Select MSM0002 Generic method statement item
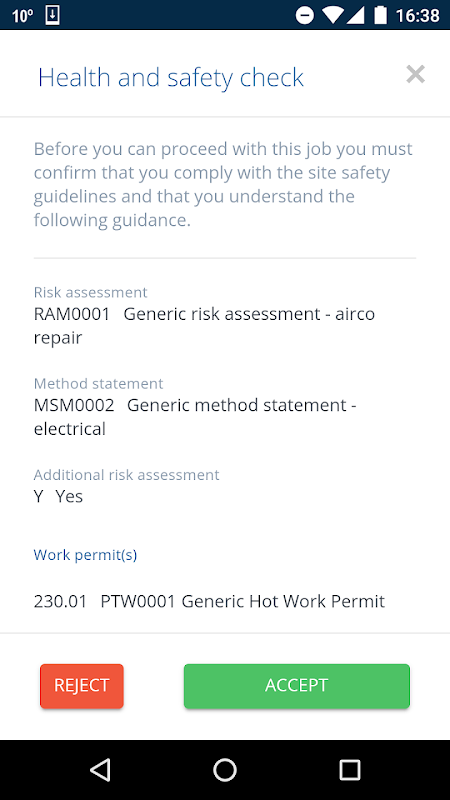 point(195,417)
